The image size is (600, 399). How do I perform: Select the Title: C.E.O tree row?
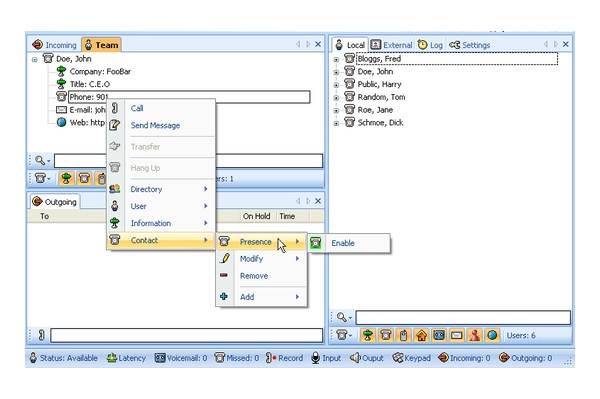click(x=83, y=84)
